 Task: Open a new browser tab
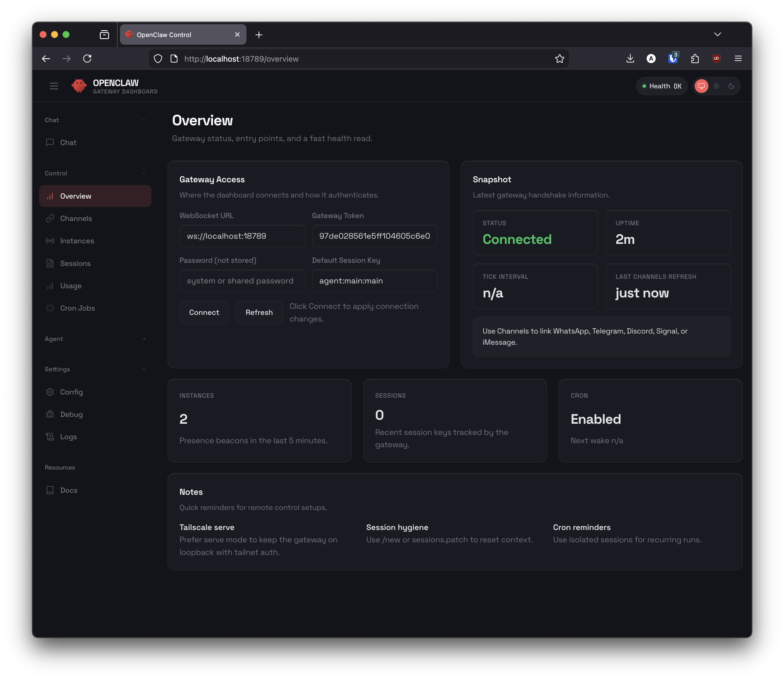[x=259, y=34]
